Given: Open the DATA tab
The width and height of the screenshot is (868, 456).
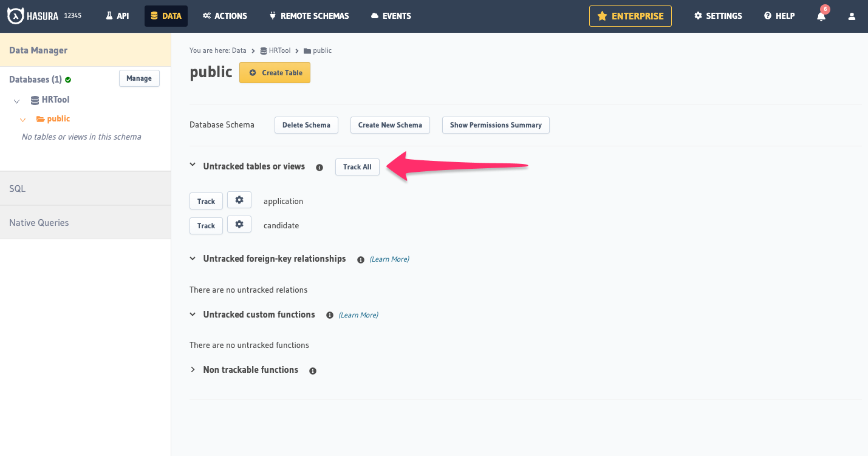Looking at the screenshot, I should (x=166, y=16).
